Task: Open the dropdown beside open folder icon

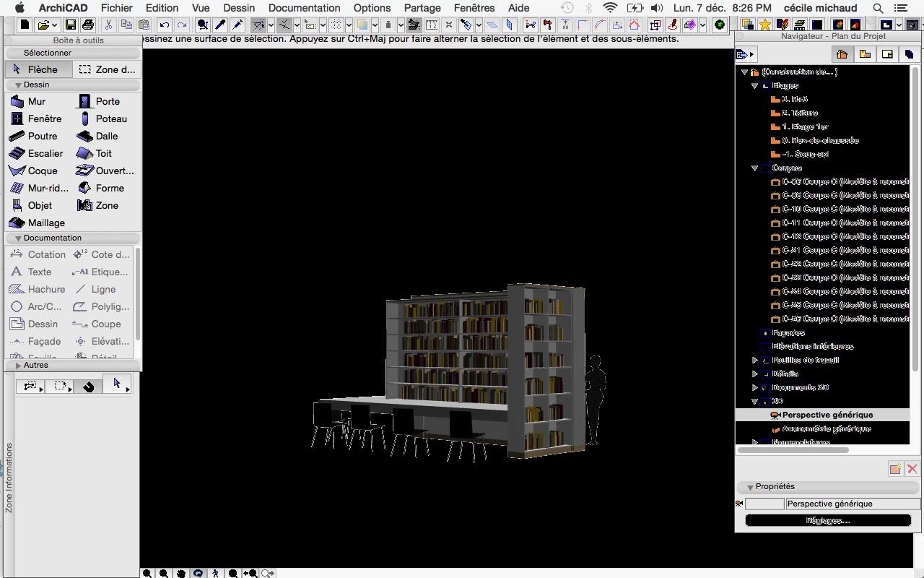Action: [54, 25]
